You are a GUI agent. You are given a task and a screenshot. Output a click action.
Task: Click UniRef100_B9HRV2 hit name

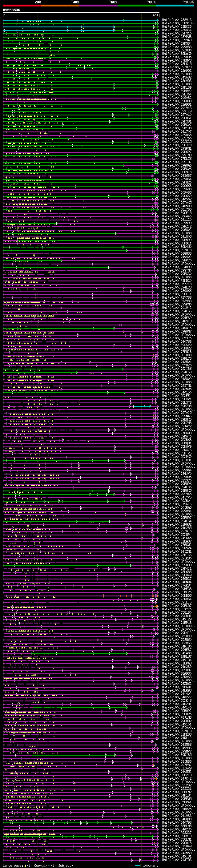[x=177, y=91]
